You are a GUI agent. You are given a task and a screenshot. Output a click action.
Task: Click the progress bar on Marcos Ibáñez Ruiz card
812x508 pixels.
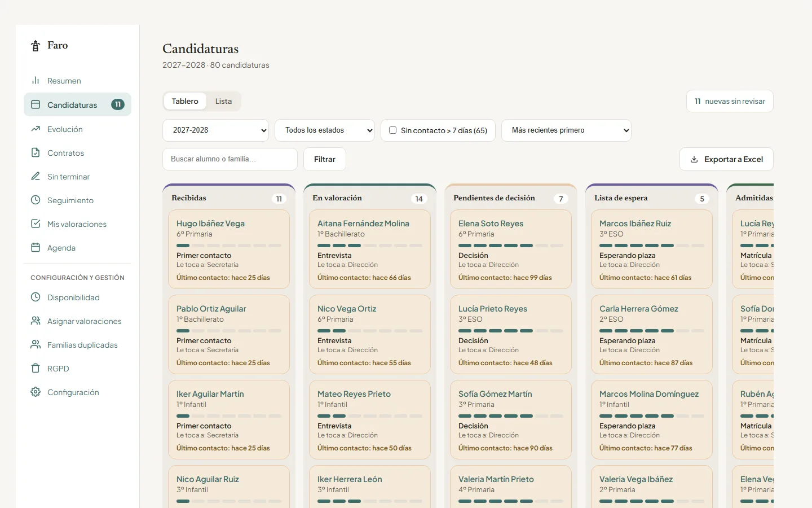(x=652, y=246)
